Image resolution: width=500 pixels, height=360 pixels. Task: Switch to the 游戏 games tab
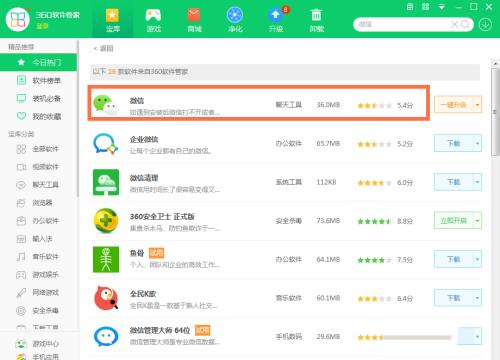tap(153, 20)
